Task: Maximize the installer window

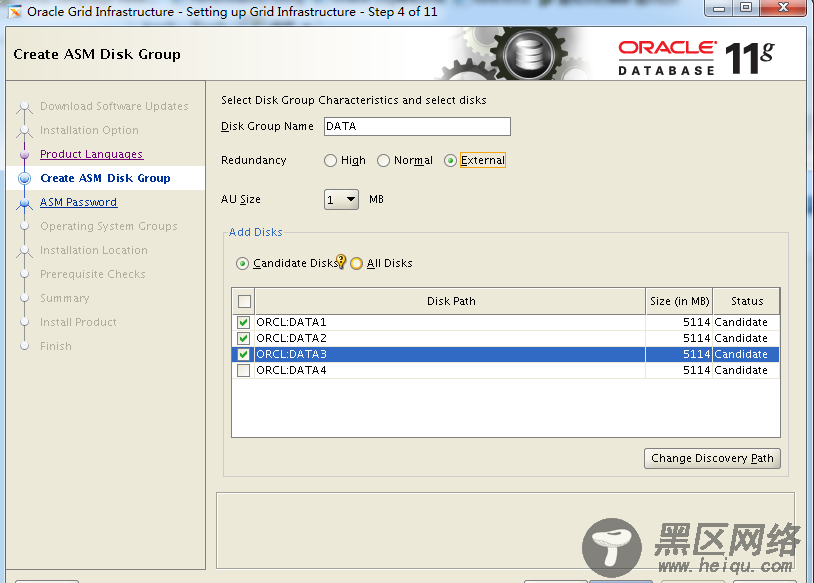Action: pos(745,8)
